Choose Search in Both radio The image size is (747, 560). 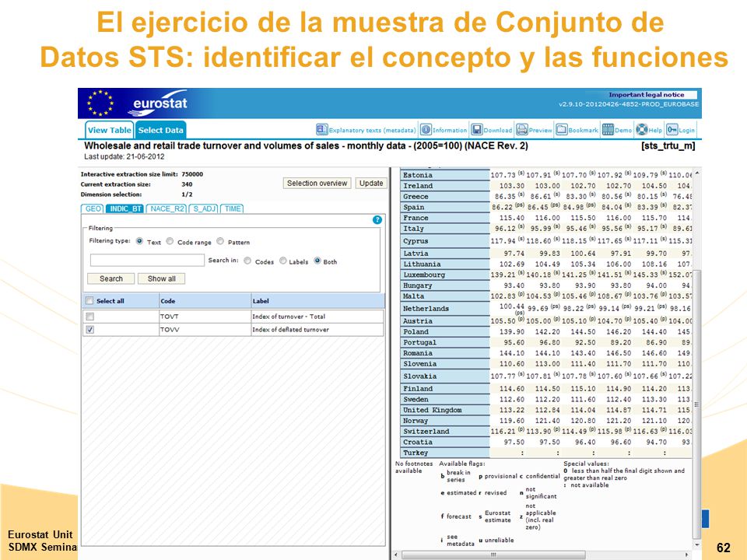coord(317,261)
